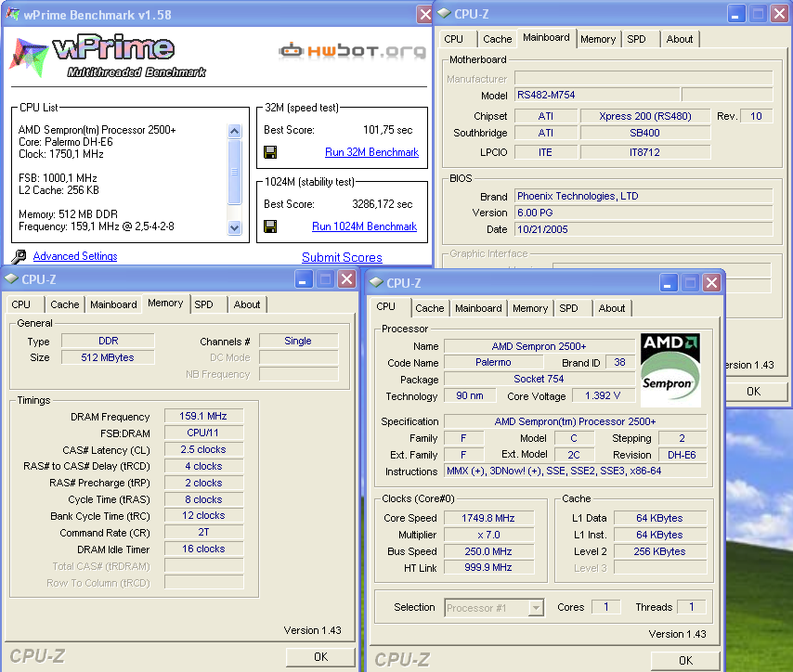
Task: Switch to Cache tab in Memory window
Action: pyautogui.click(x=65, y=304)
